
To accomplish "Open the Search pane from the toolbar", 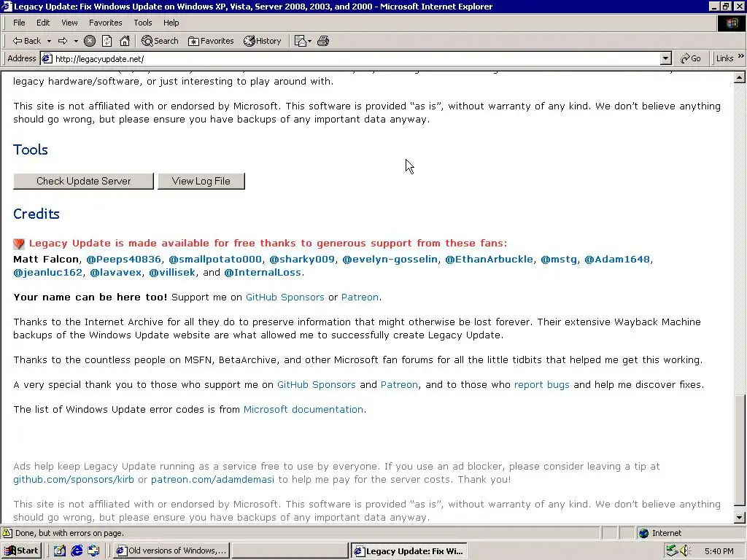I will [x=160, y=41].
